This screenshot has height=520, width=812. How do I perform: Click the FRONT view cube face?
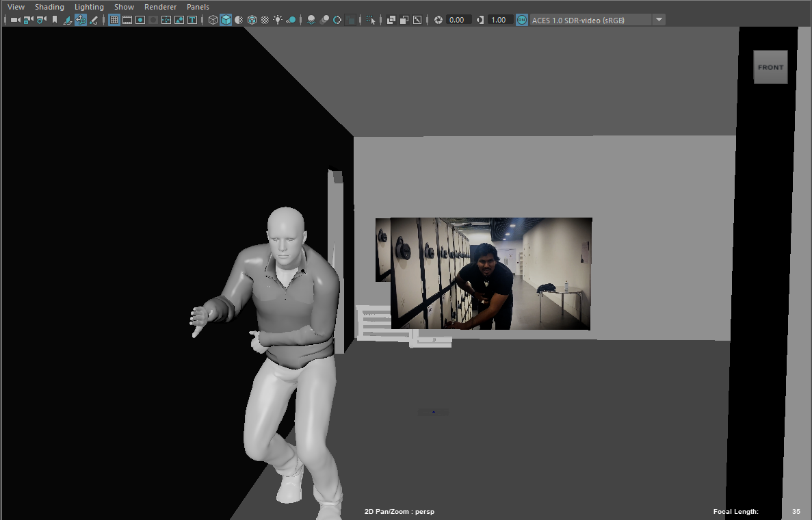click(x=770, y=67)
